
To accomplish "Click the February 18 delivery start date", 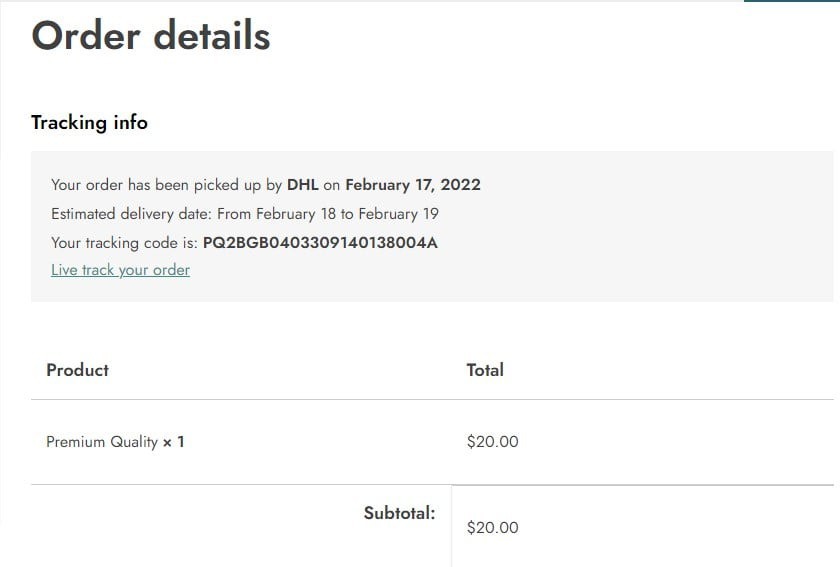I will point(296,214).
